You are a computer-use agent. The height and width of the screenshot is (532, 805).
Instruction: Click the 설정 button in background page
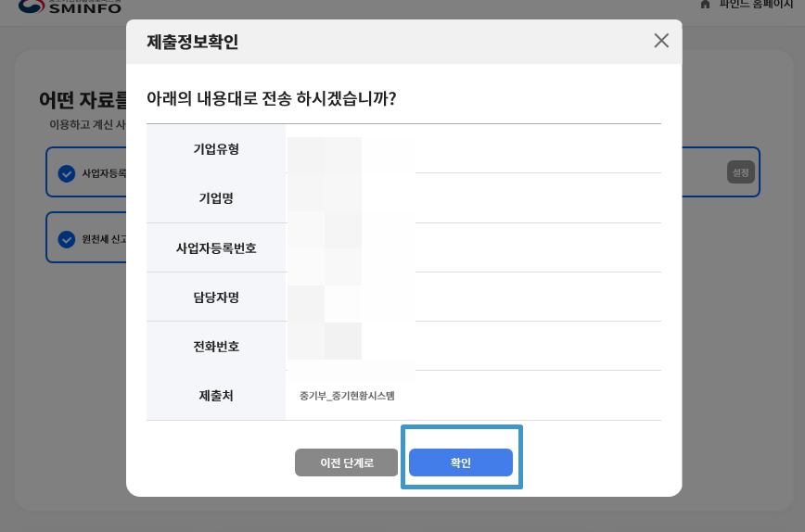coord(740,172)
